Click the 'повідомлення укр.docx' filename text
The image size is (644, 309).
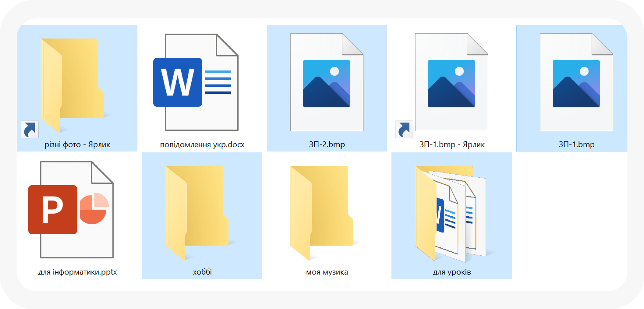click(x=202, y=145)
